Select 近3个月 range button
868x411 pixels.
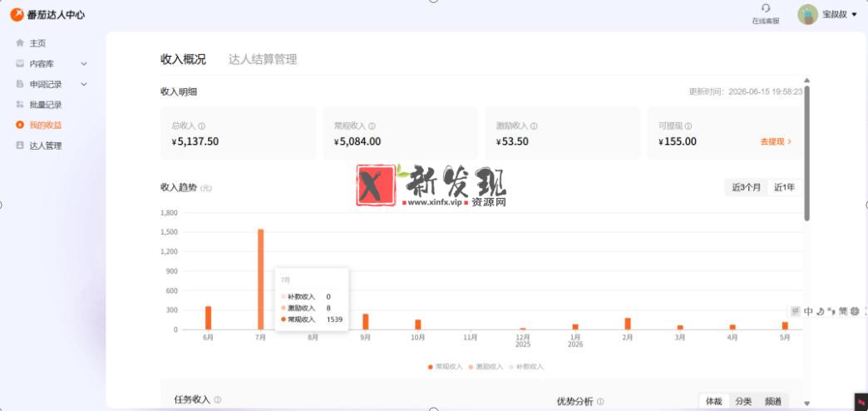click(x=747, y=188)
